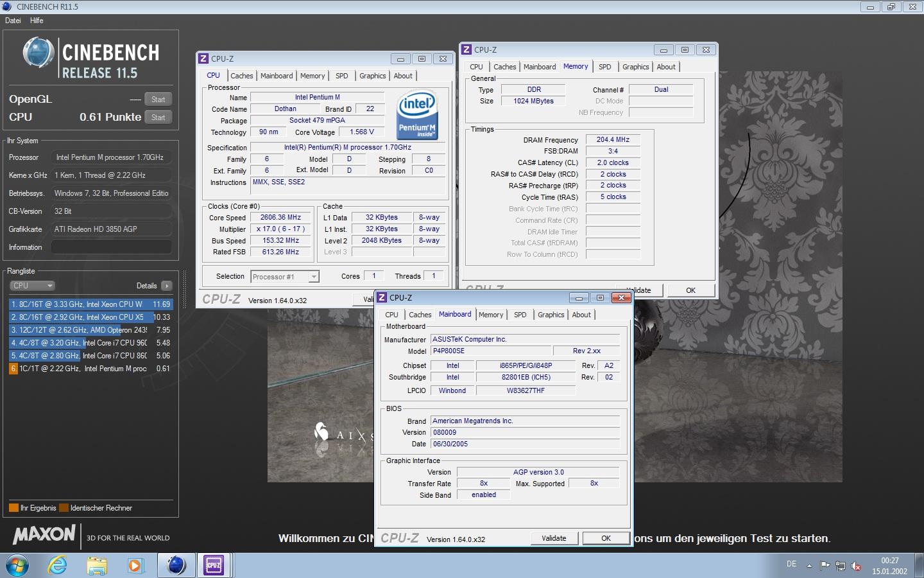Open Mainboard tab in CPU-Z processor window

point(277,76)
